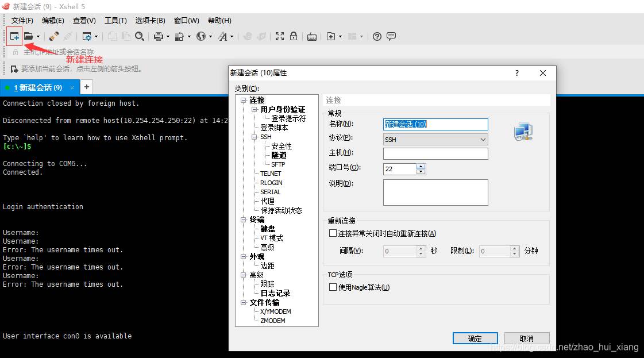Click the 取消 button
The height and width of the screenshot is (358, 644).
[x=527, y=338]
